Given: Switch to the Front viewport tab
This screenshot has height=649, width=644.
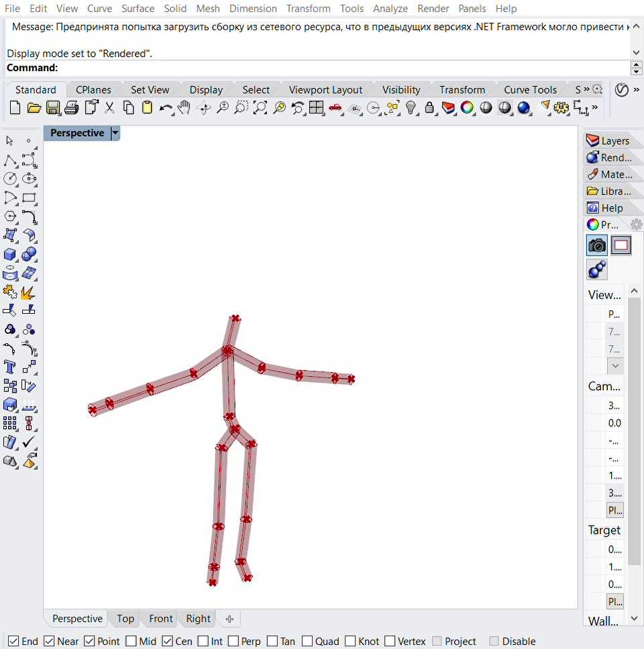Looking at the screenshot, I should coord(160,619).
